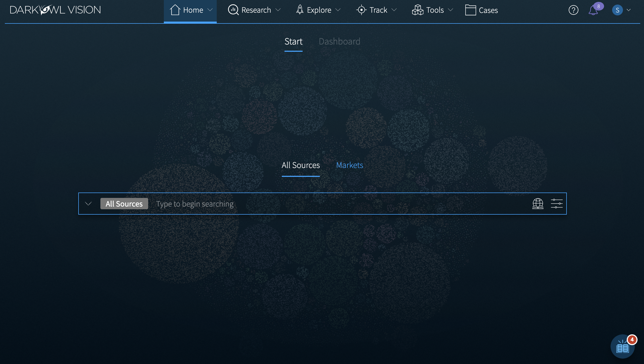Click the DarkOwl Vision logo
This screenshot has height=364, width=644.
(55, 10)
